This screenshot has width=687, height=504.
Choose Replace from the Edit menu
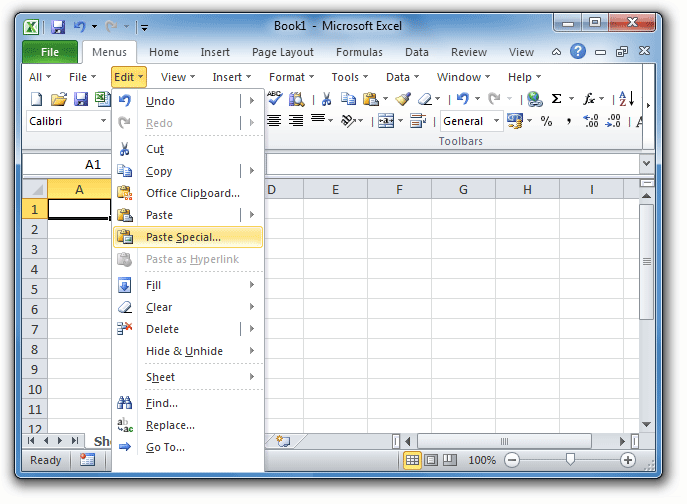[188, 425]
